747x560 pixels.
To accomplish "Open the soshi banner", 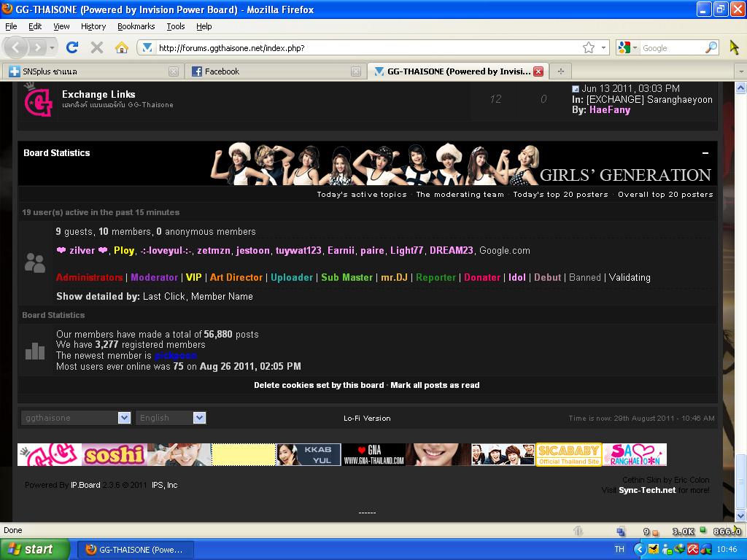I will pos(115,454).
